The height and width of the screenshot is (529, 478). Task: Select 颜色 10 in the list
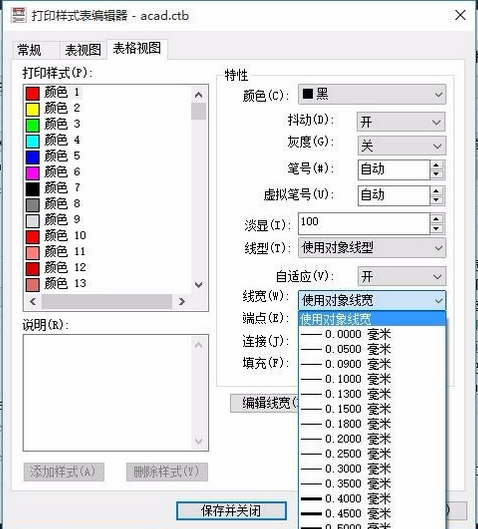point(108,235)
